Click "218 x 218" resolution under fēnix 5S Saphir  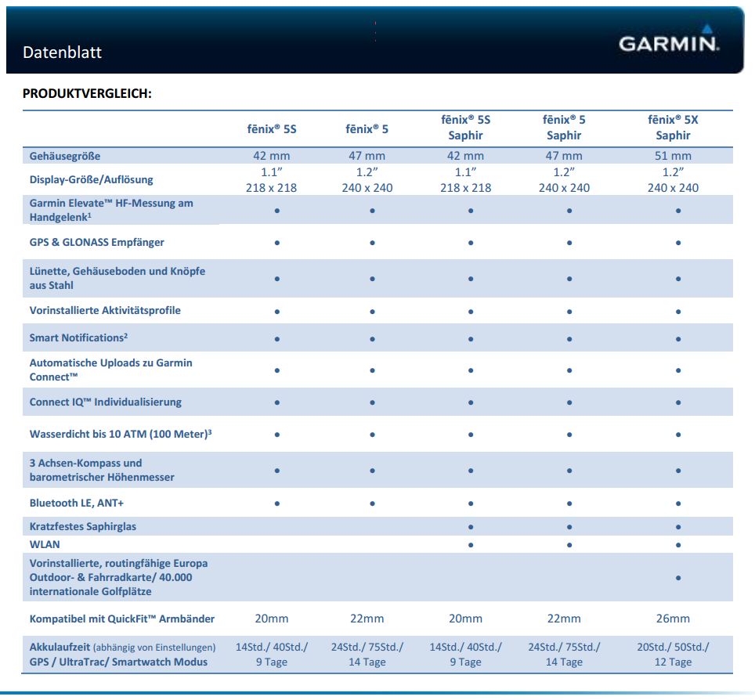coord(466,188)
